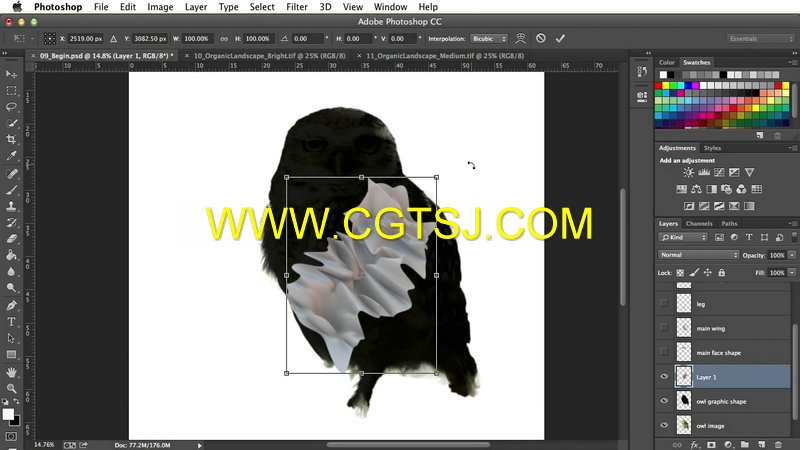Select the History Brush tool
This screenshot has height=450, width=800.
[x=11, y=222]
